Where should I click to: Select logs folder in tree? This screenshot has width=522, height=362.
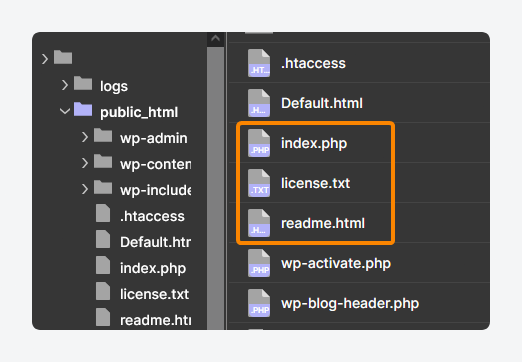pos(114,86)
